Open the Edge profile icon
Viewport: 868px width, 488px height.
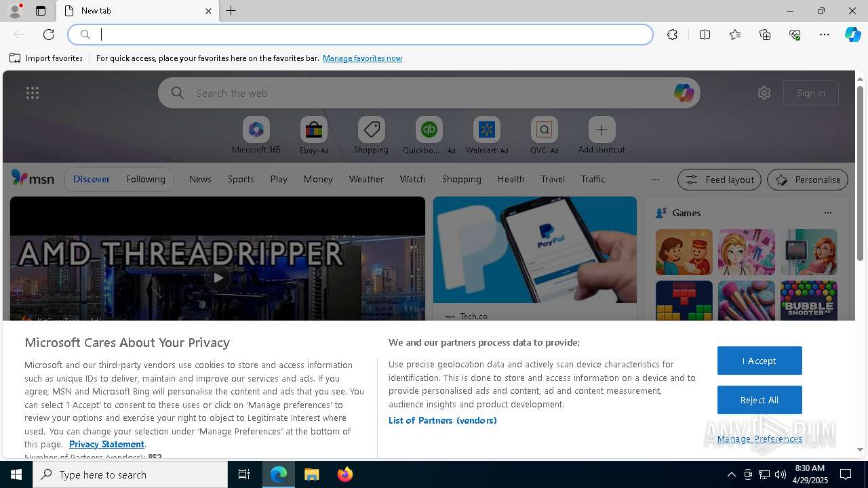click(15, 11)
